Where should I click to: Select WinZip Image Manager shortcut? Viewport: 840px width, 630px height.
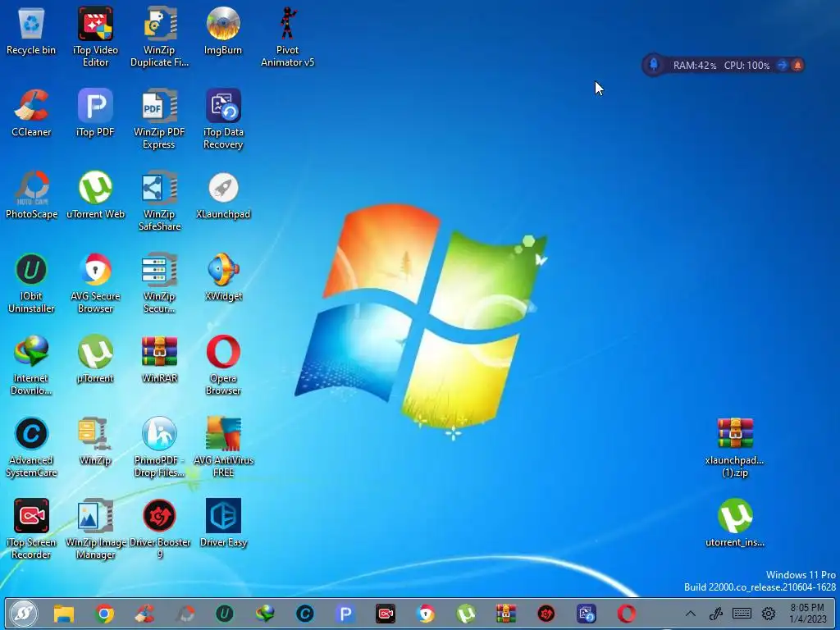(x=95, y=529)
